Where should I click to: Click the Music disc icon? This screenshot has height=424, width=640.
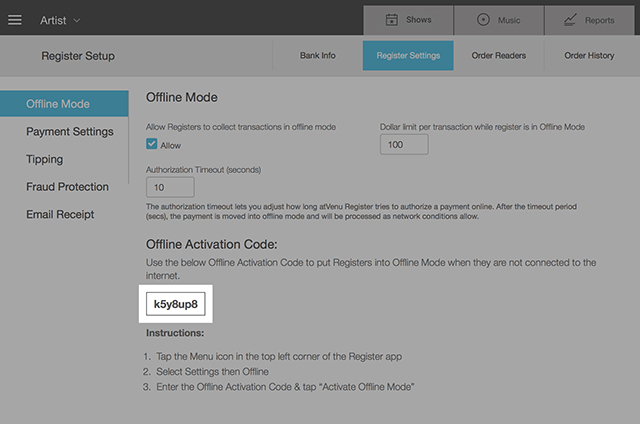coord(484,19)
